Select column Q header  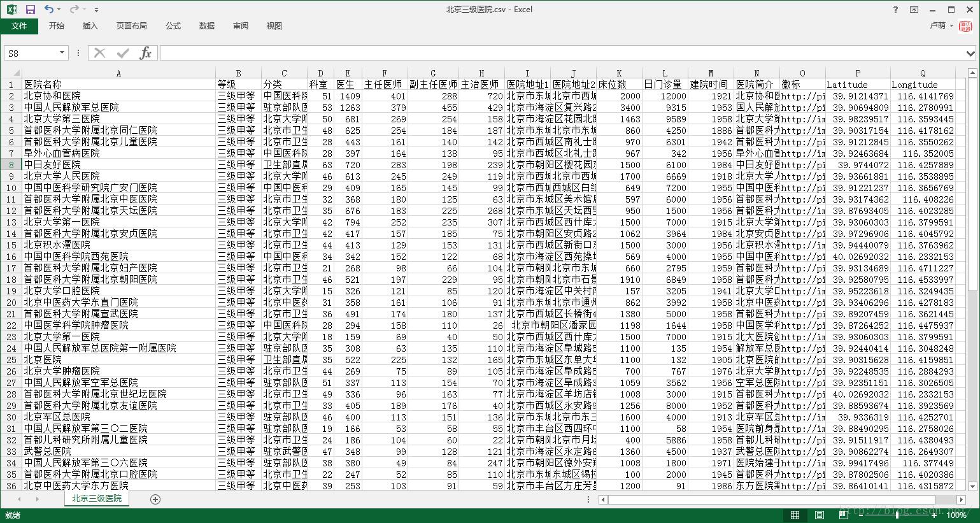[923, 73]
